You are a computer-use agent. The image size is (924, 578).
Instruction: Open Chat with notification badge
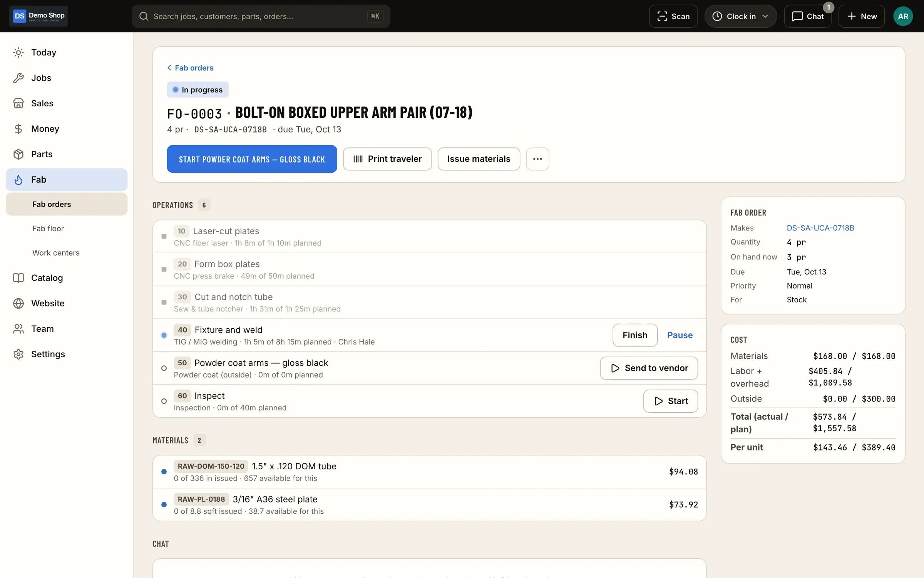[808, 16]
